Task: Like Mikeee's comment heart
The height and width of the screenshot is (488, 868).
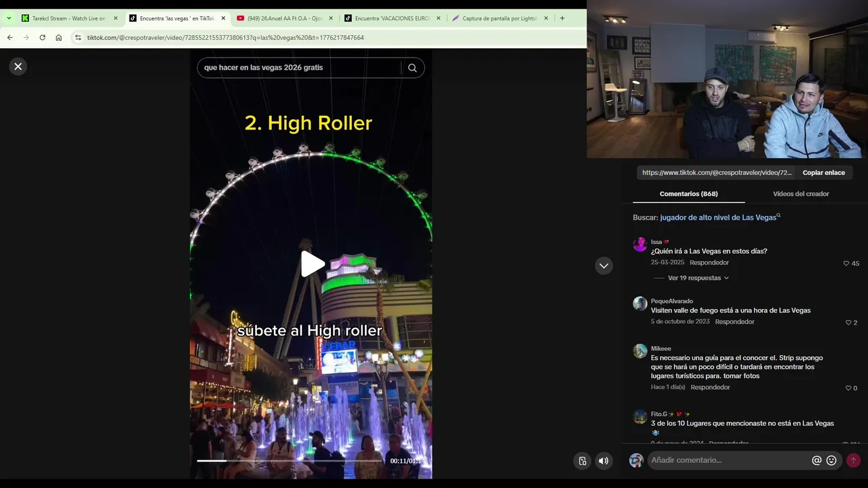Action: [848, 388]
